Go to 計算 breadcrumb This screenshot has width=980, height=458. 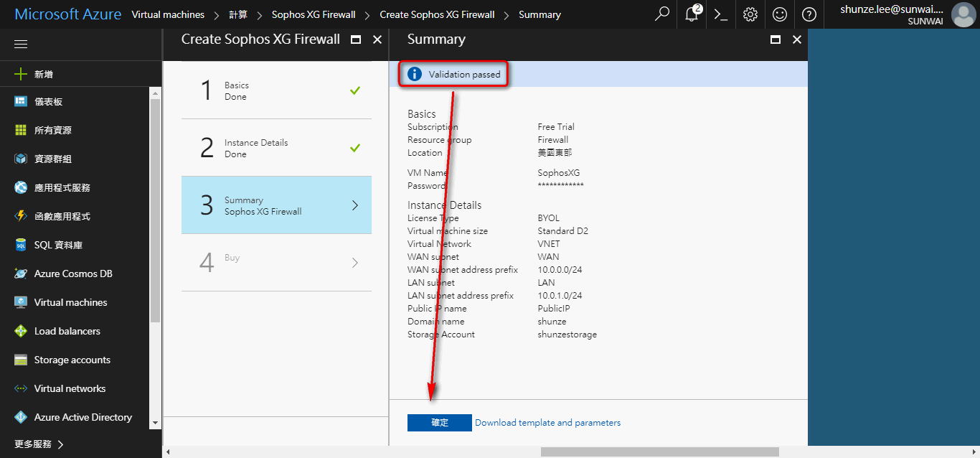pos(238,14)
